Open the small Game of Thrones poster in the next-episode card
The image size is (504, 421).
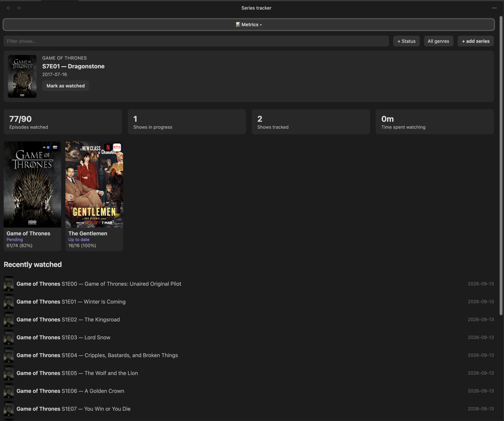[22, 76]
